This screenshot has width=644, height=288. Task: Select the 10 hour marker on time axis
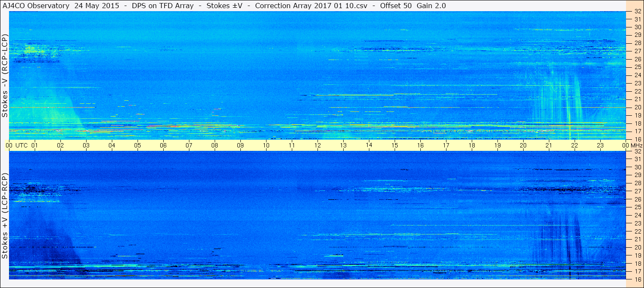266,145
